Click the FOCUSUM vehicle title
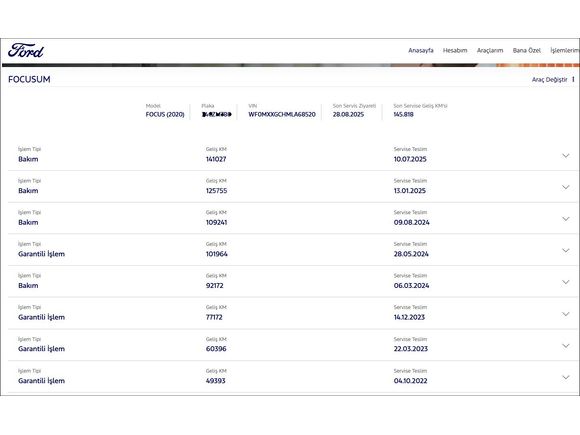Viewport: 580px width, 435px height. (29, 80)
